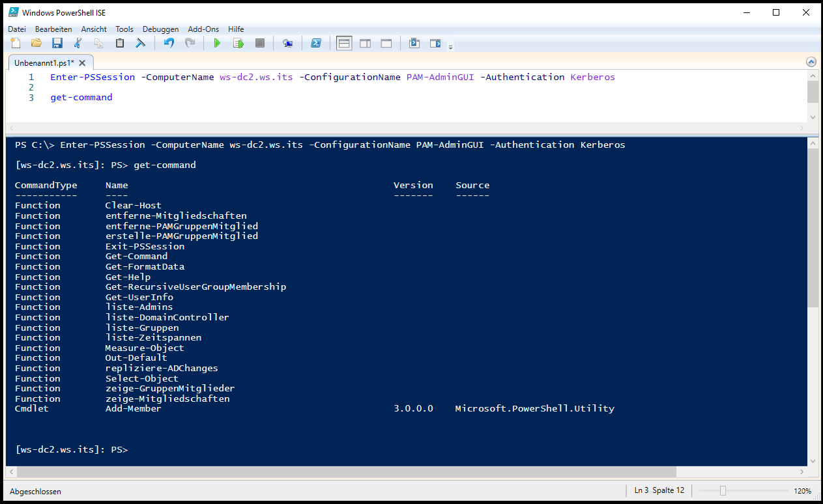Click the PowerShell ISE title bar icon

coord(12,12)
